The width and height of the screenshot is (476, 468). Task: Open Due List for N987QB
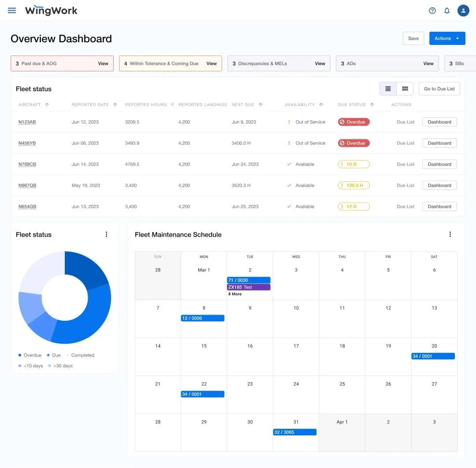[405, 186]
